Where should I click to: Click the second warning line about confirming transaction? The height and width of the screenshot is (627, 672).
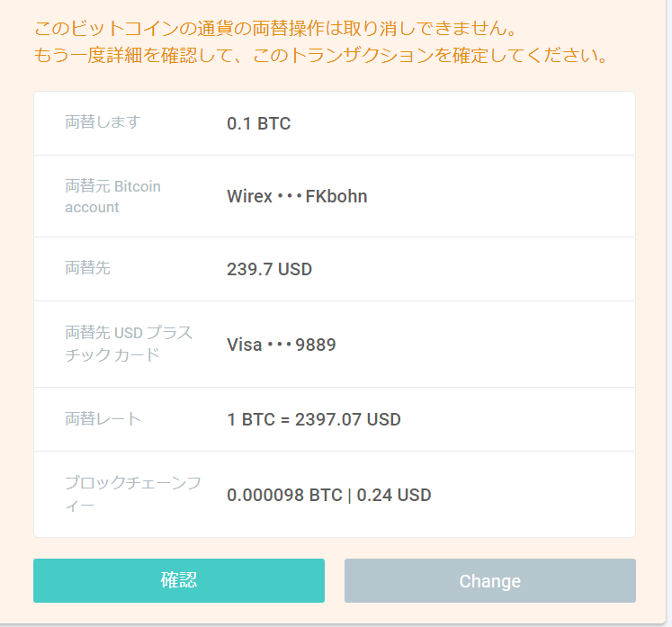click(320, 55)
